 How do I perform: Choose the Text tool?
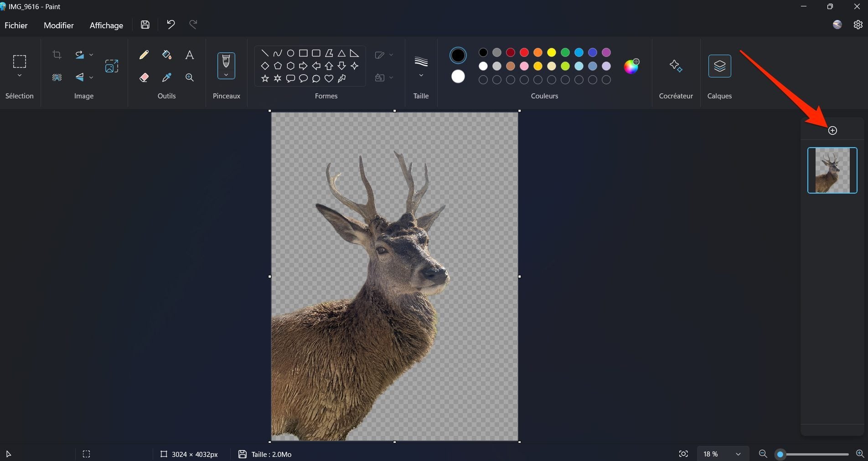[190, 55]
